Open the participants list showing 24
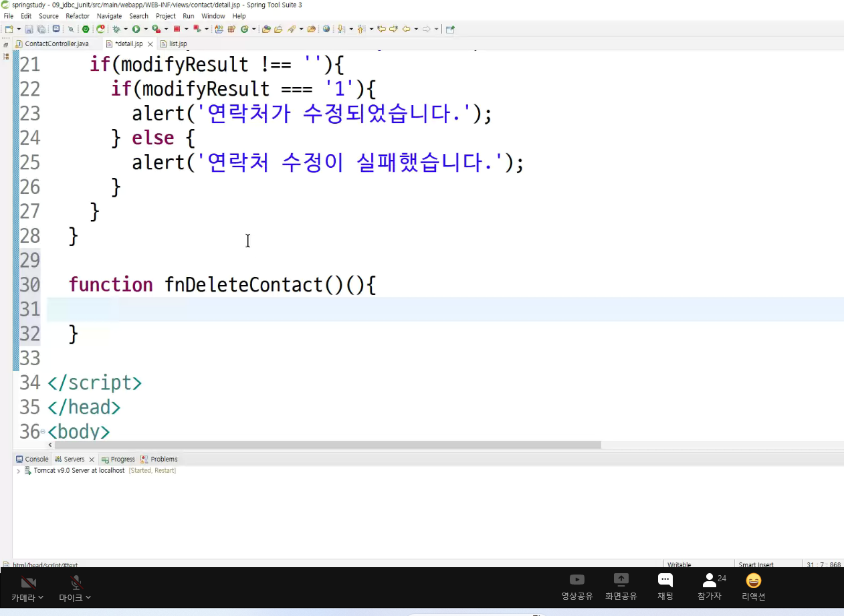This screenshot has width=844, height=616. 710,587
